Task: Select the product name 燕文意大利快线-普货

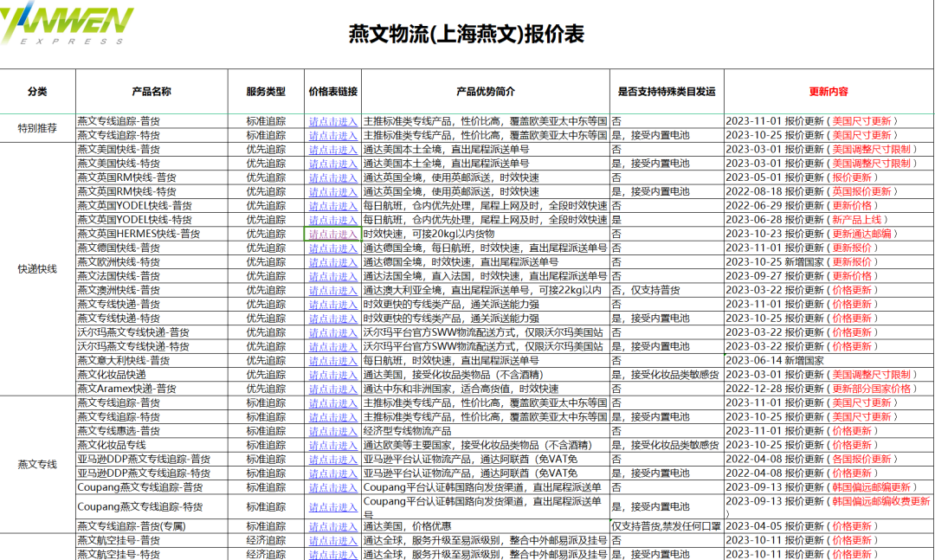Action: 124,361
